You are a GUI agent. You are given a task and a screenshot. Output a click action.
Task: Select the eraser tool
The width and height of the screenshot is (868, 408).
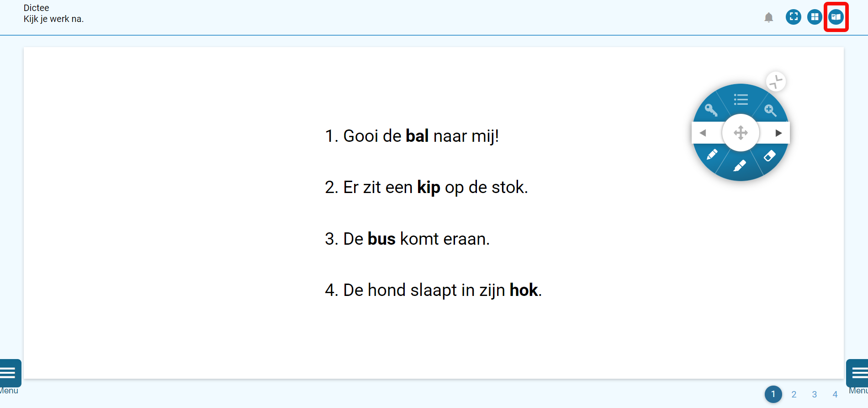click(x=770, y=156)
